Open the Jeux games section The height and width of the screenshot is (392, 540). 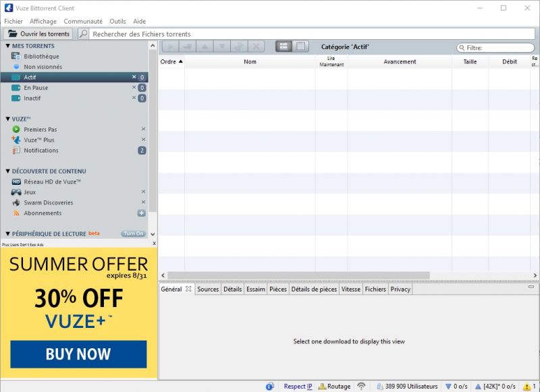click(30, 192)
